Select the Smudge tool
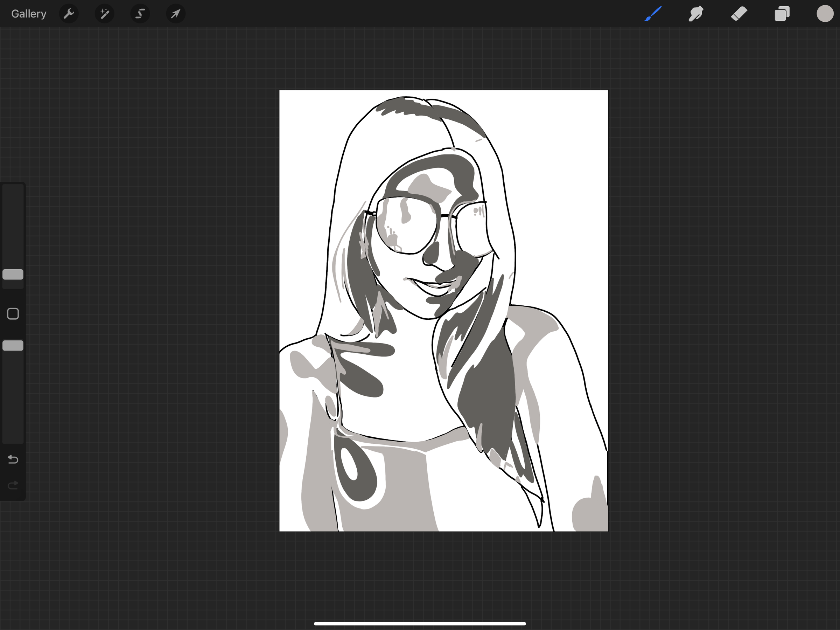The height and width of the screenshot is (630, 840). [696, 14]
